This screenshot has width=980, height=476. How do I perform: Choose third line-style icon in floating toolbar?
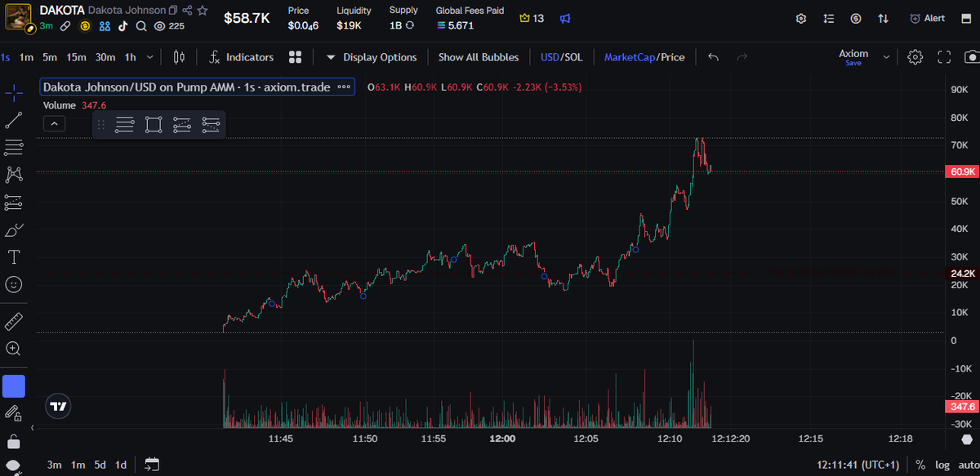182,125
